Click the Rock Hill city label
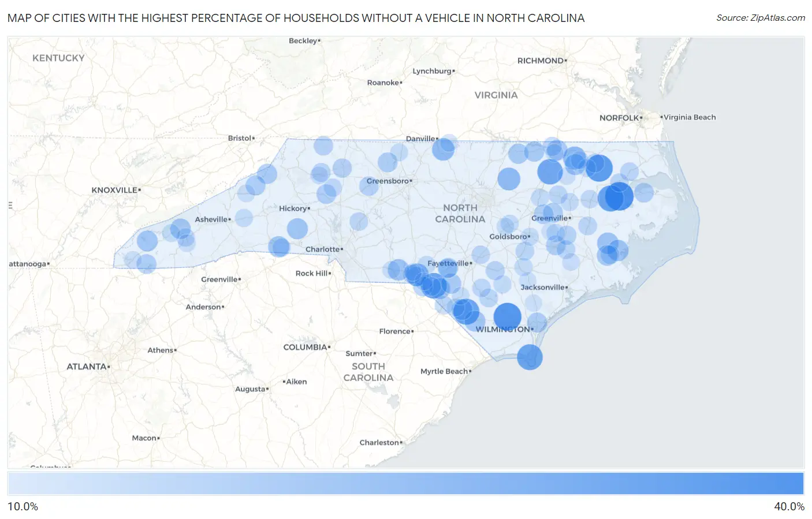This screenshot has width=812, height=519. point(312,274)
